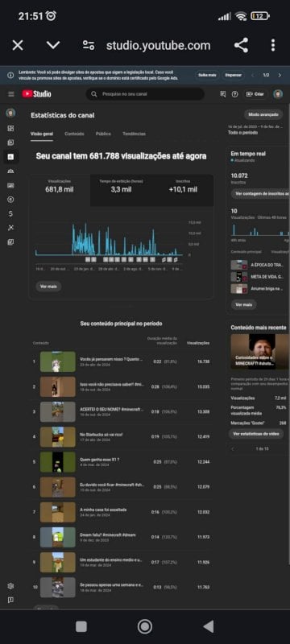Tap the downward chevron next to close
The image size is (290, 644).
[53, 45]
